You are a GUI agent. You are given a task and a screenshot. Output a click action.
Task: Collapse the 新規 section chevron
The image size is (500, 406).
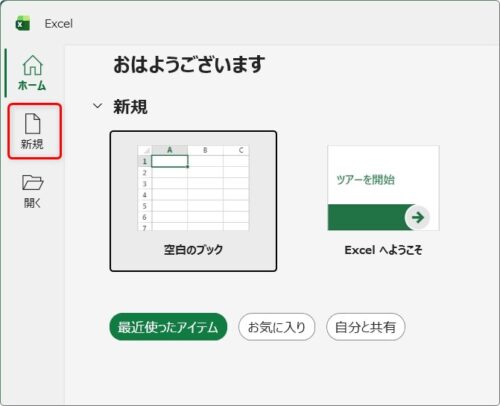[97, 106]
